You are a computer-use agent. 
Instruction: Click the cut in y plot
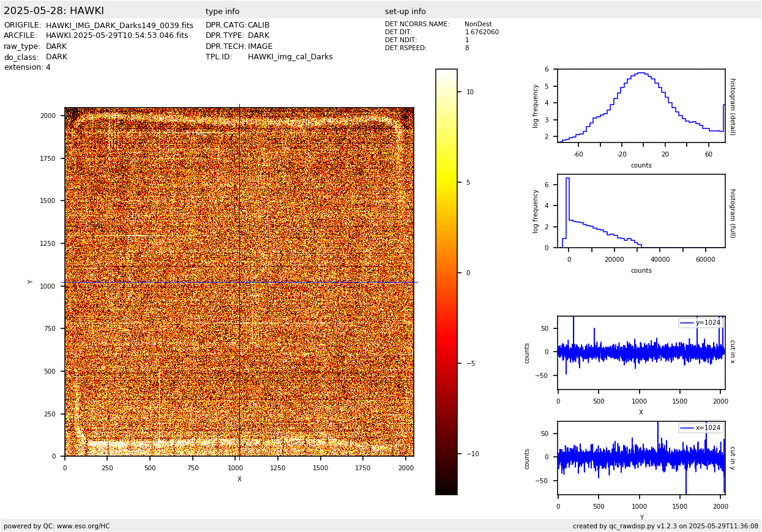pos(641,458)
